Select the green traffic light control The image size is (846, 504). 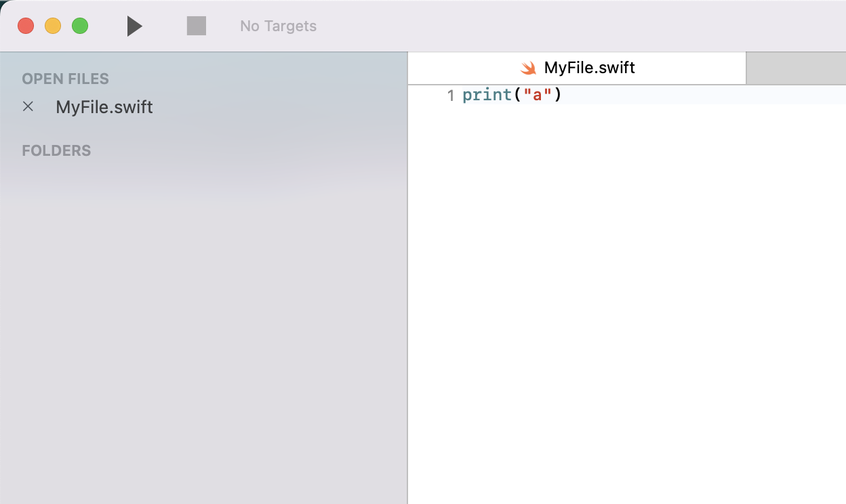[80, 26]
